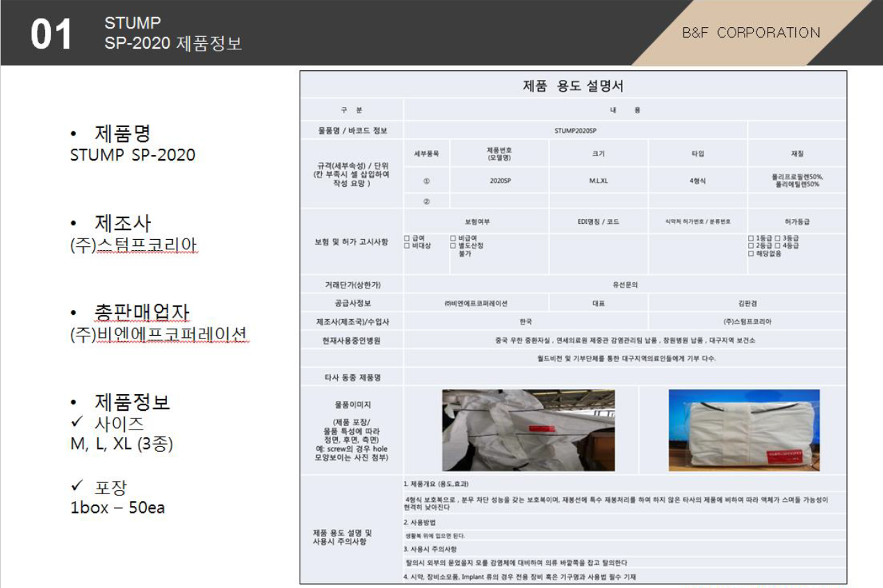The width and height of the screenshot is (883, 588).
Task: Click the '㈜비엔에프코퍼레이션' supplier cell
Action: 476,303
